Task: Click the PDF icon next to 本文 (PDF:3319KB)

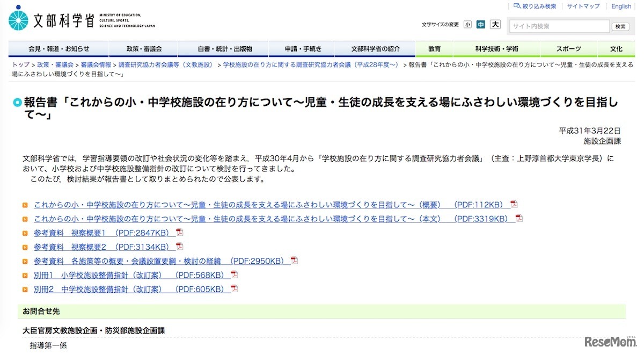Action: tap(518, 218)
